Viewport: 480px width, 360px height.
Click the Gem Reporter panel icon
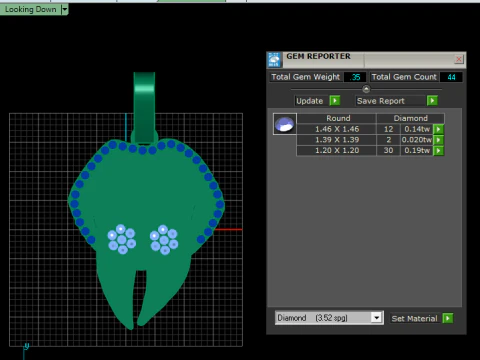(274, 60)
